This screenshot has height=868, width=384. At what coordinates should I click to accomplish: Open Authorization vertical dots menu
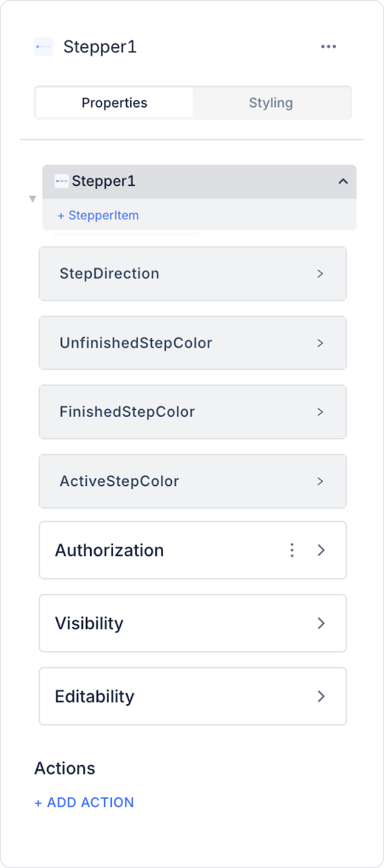click(x=292, y=550)
